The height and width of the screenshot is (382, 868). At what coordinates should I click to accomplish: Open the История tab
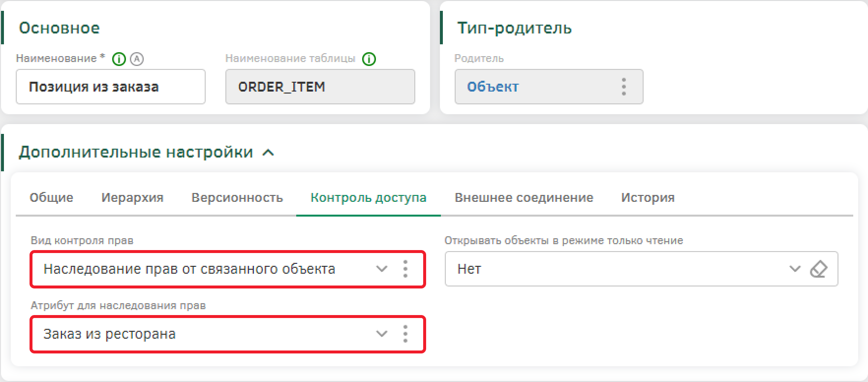[648, 198]
